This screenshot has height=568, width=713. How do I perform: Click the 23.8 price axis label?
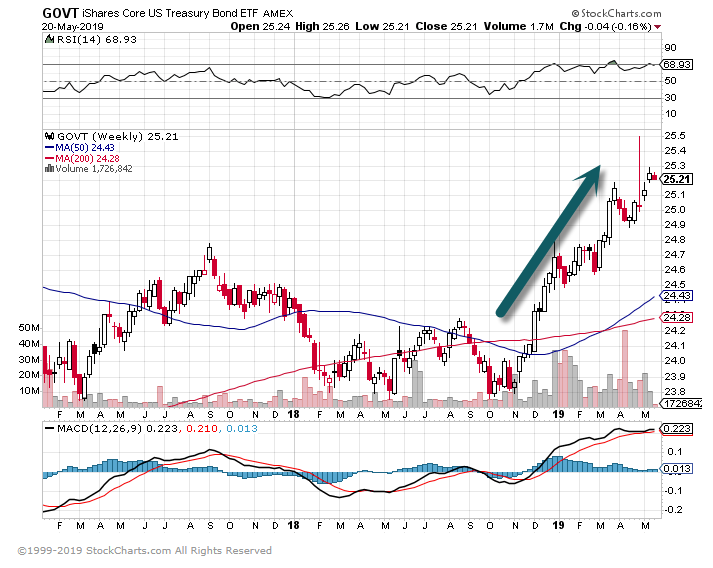point(674,392)
